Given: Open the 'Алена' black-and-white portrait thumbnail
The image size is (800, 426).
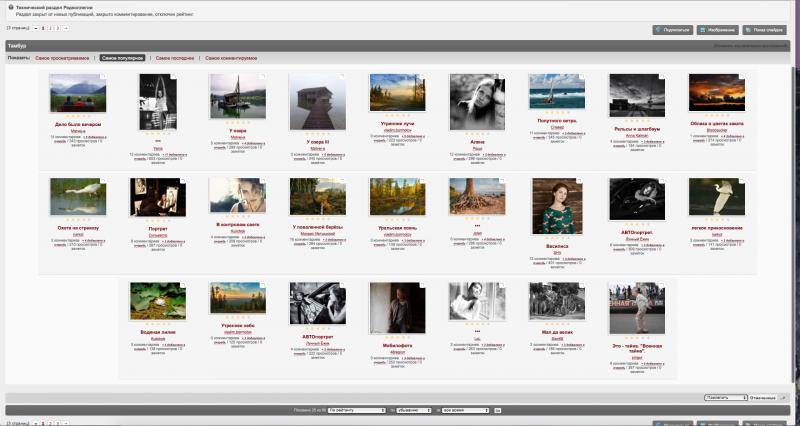Looking at the screenshot, I should (477, 102).
